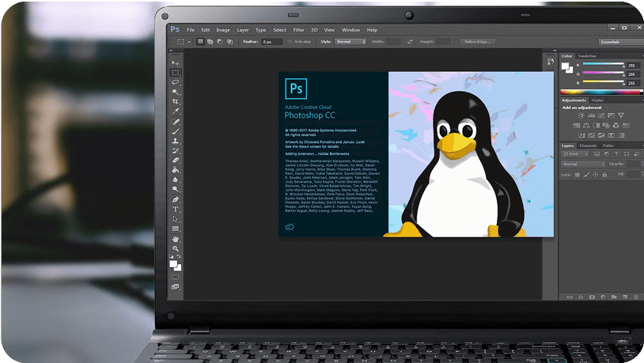
Task: Switch to the Swatches tab
Action: click(x=587, y=56)
